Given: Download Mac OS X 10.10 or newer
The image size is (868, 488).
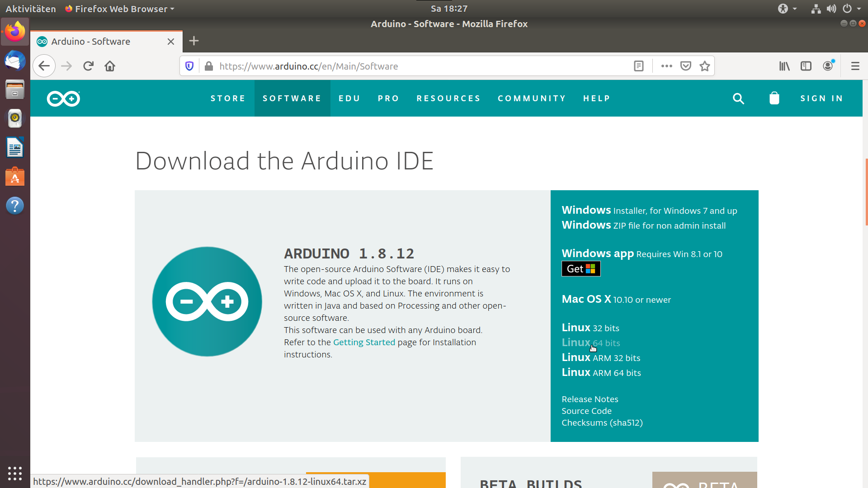Looking at the screenshot, I should [x=616, y=299].
